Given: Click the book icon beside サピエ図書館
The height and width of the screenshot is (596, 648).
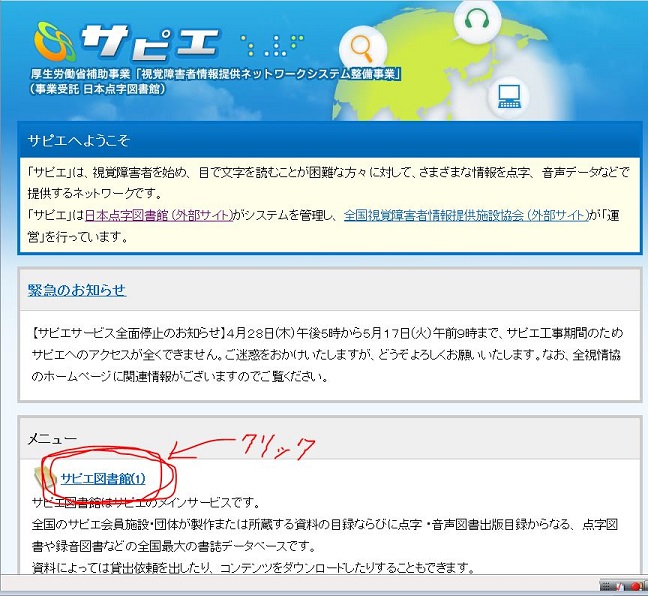Looking at the screenshot, I should pos(45,479).
